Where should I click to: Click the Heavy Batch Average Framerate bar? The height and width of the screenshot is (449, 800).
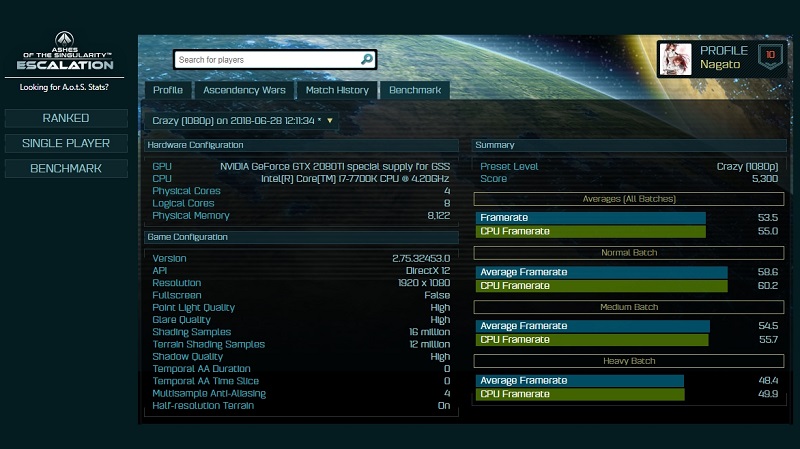[580, 381]
